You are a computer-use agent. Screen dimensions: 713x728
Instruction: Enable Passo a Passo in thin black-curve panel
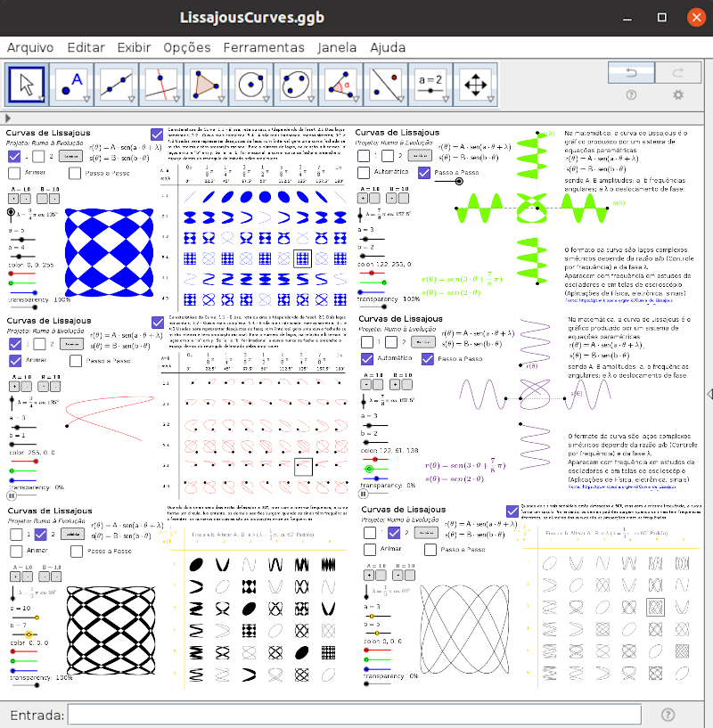click(430, 549)
